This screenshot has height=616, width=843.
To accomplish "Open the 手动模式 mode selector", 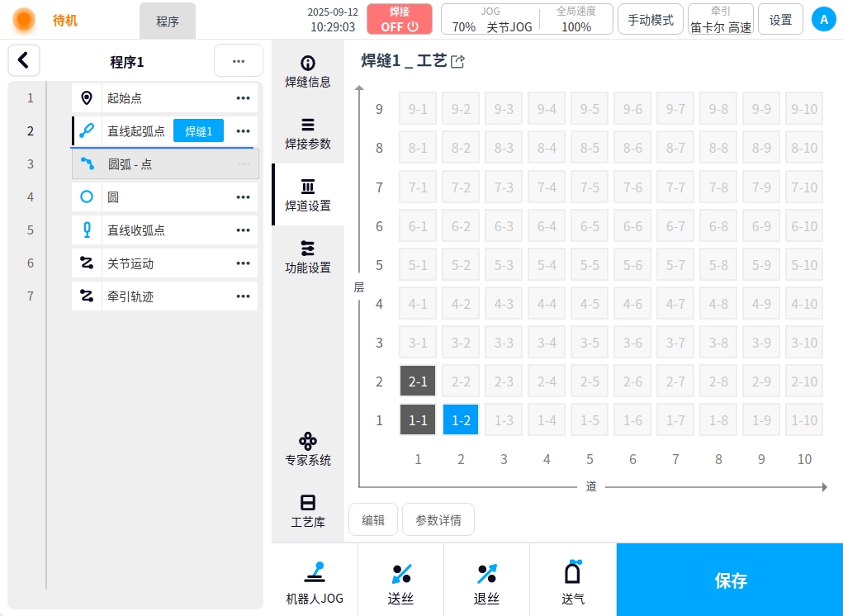I will (651, 20).
